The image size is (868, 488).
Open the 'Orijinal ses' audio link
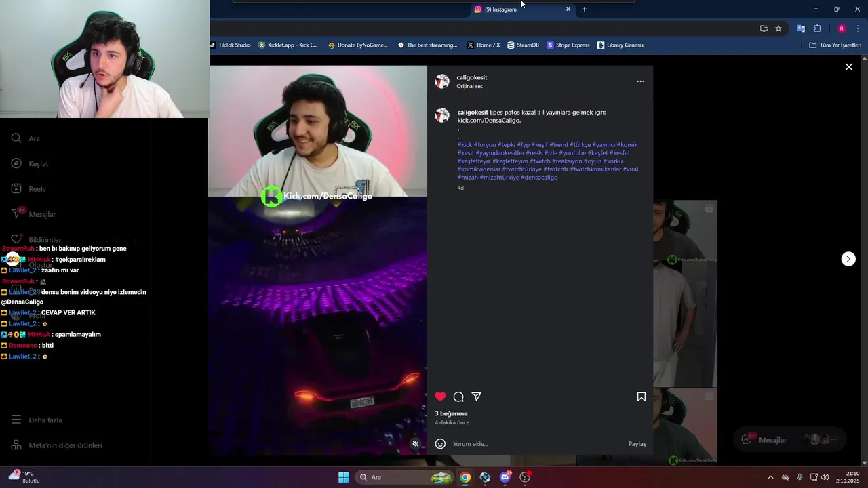pyautogui.click(x=469, y=87)
